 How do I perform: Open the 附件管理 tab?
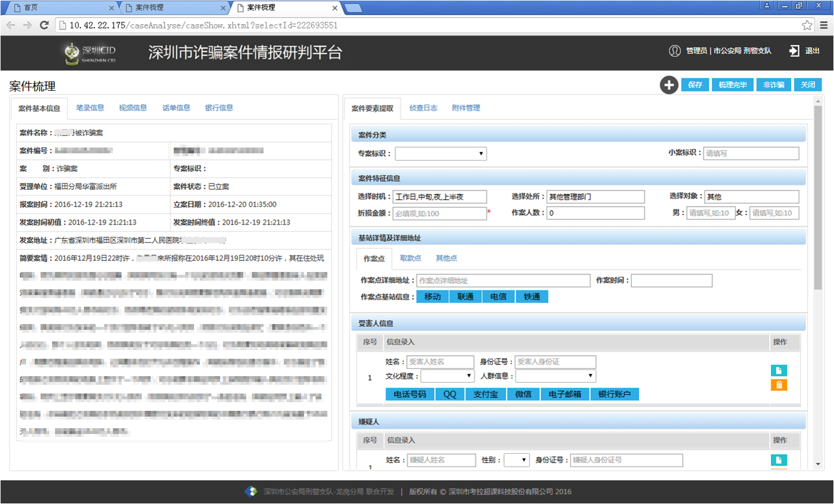(x=466, y=108)
